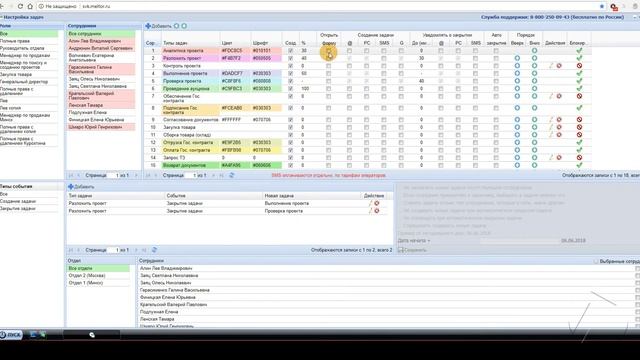Toggle creation PC checkbox for Запрос ТЗ
This screenshot has height=360, width=640.
[367, 158]
